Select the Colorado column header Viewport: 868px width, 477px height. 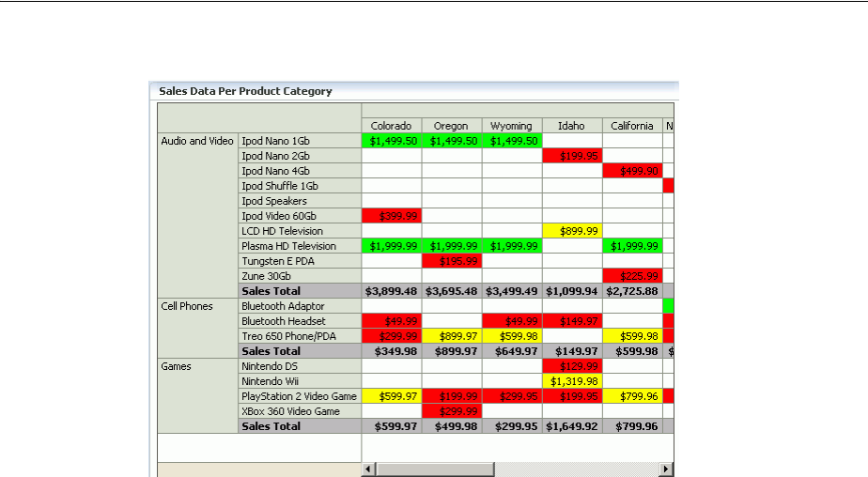pyautogui.click(x=392, y=126)
